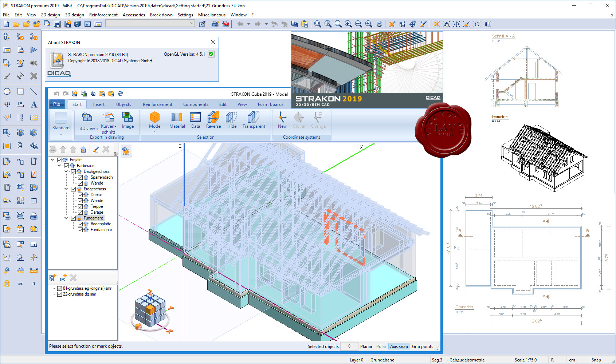Click the Kurvenschnitt icon in Export group
616x364 pixels.
click(x=108, y=117)
